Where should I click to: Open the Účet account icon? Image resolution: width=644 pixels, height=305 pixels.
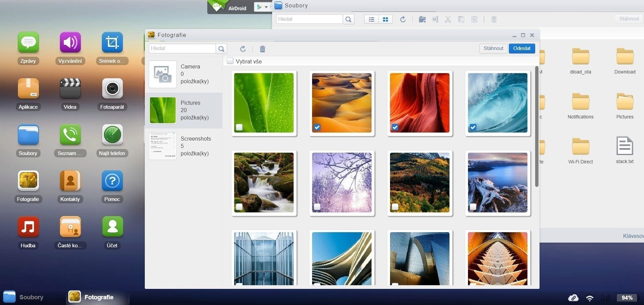[112, 227]
